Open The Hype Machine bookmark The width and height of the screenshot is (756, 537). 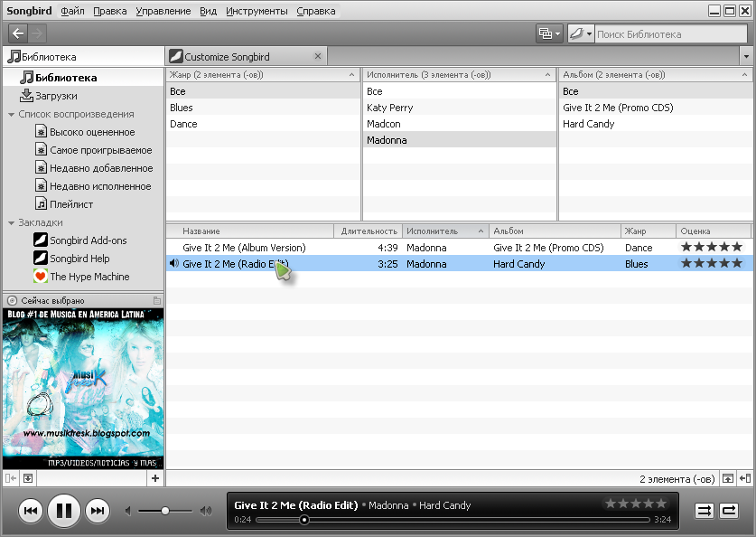(83, 277)
